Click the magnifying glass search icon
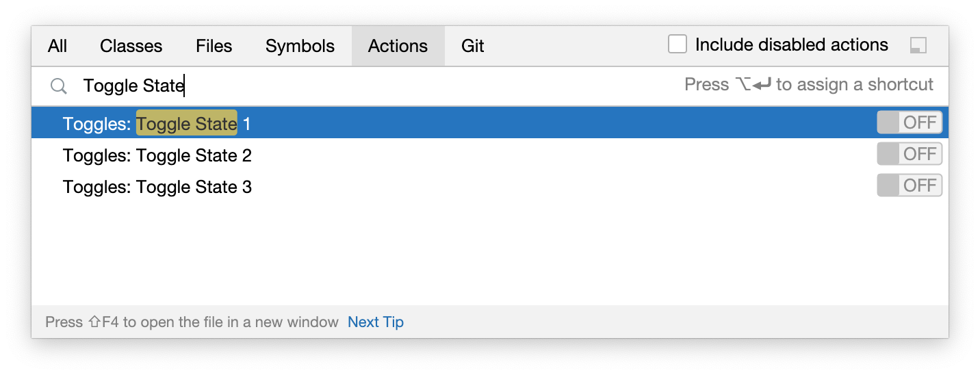This screenshot has width=980, height=375. pos(59,86)
